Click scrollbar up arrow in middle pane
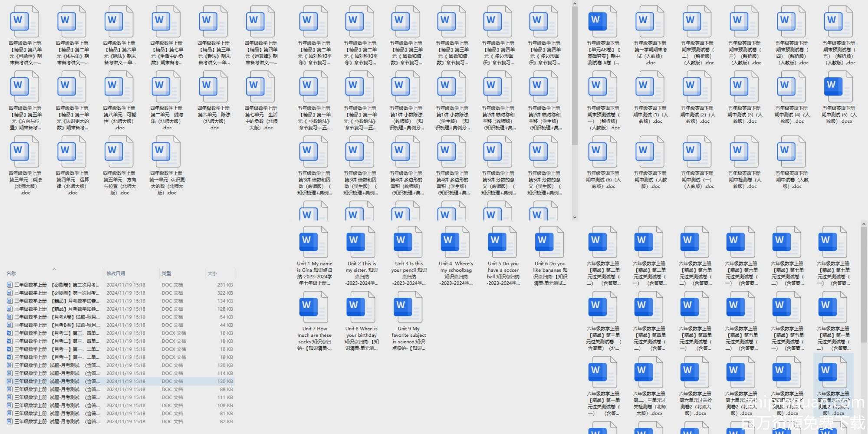Viewport: 868px width, 434px height. 575,3
